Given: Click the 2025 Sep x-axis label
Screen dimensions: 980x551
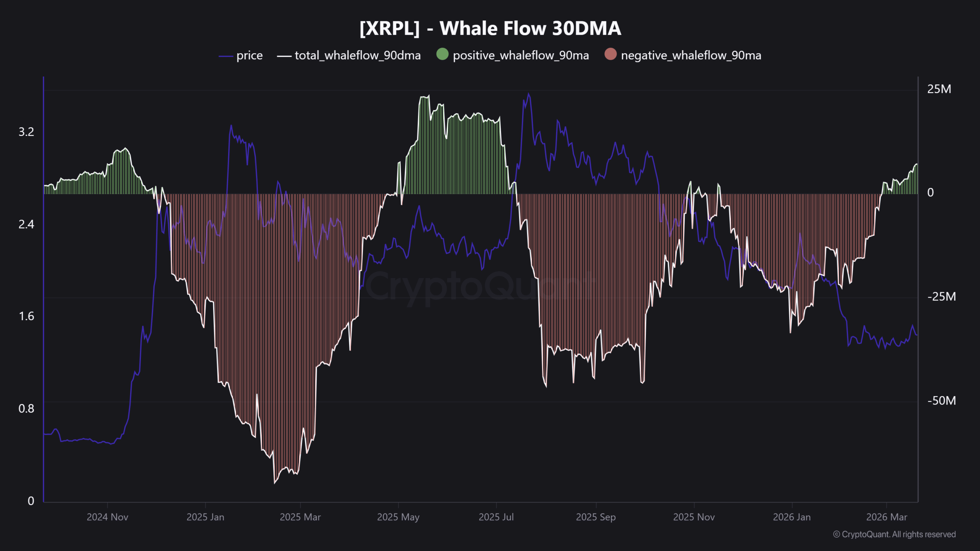Looking at the screenshot, I should [596, 517].
